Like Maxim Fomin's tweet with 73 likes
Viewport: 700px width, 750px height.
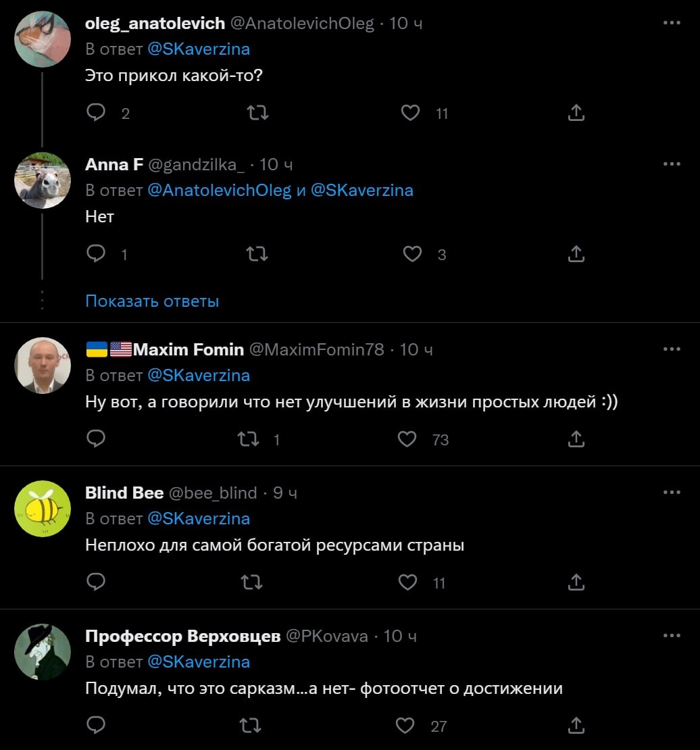[407, 439]
